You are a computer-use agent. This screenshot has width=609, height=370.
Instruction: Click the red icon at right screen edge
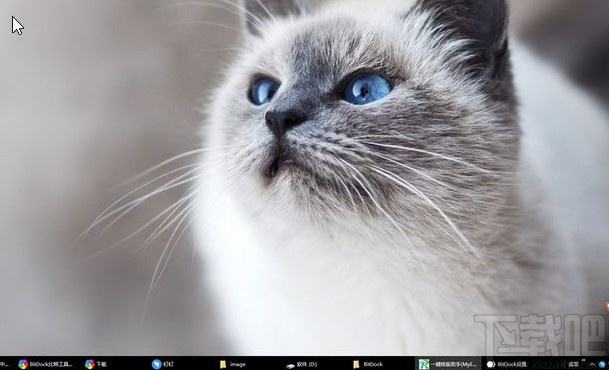(x=607, y=306)
